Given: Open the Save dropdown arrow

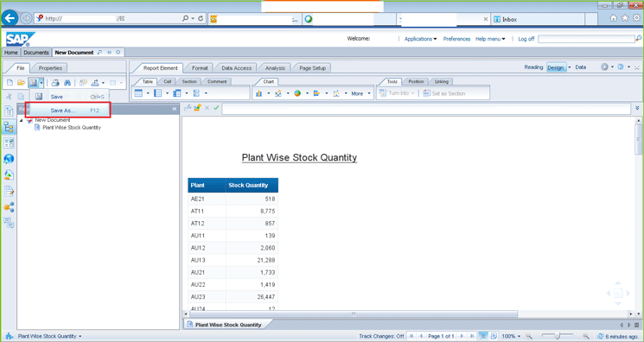Looking at the screenshot, I should point(41,83).
